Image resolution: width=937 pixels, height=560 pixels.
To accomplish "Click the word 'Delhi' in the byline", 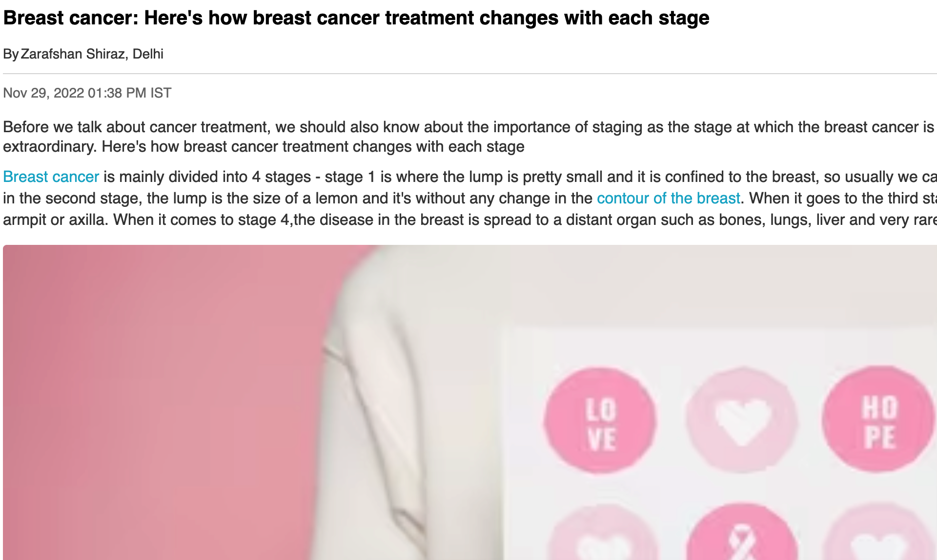I will (x=148, y=54).
